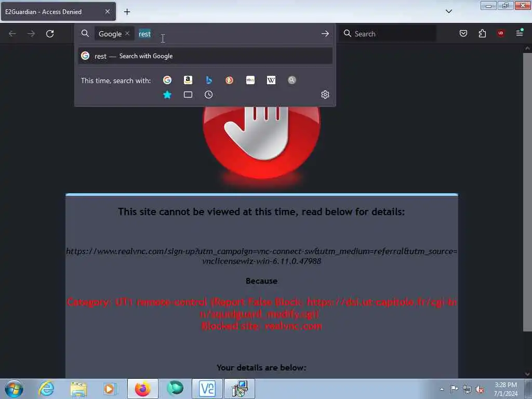Search with DuckDuckGo engine icon
532x399 pixels.
point(229,80)
